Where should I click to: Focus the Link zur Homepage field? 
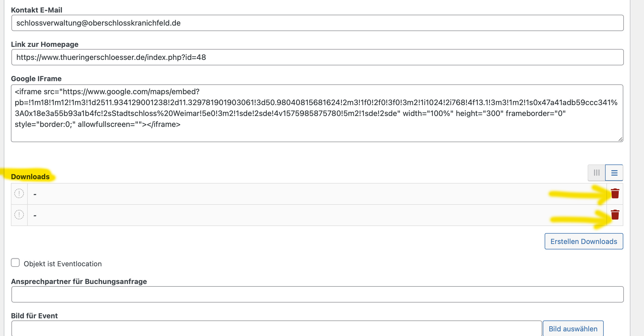click(317, 57)
